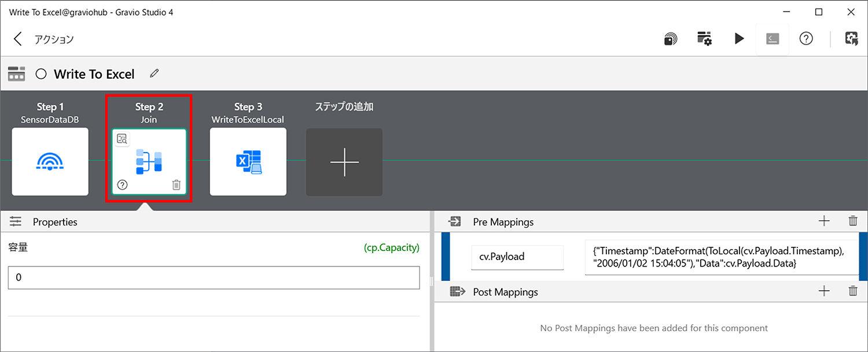The width and height of the screenshot is (868, 352).
Task: Open help for the Join step
Action: click(x=122, y=185)
